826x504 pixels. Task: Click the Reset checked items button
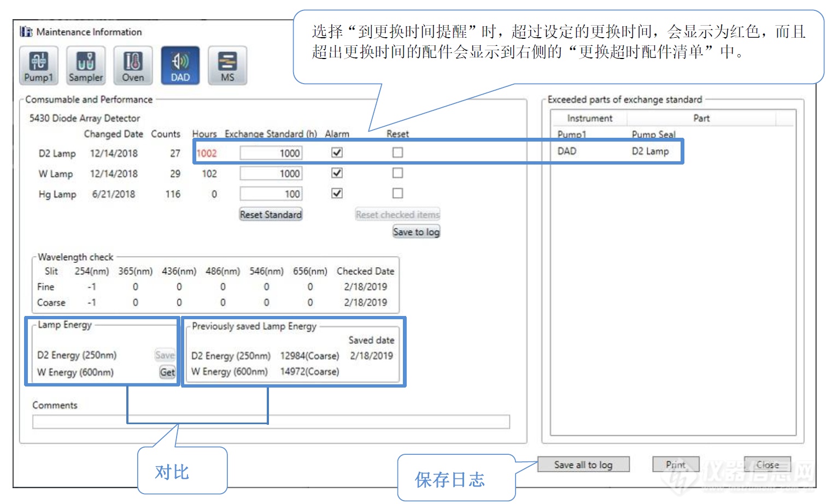398,214
